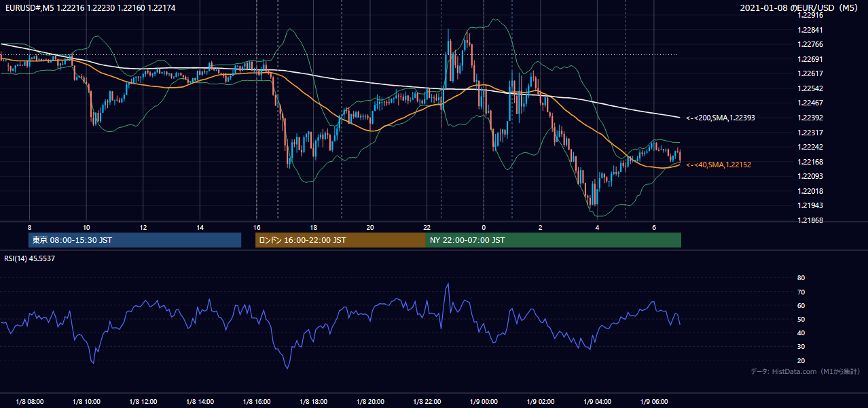Image resolution: width=868 pixels, height=408 pixels.
Task: Click price axis value 1.22916
Action: click(x=810, y=15)
